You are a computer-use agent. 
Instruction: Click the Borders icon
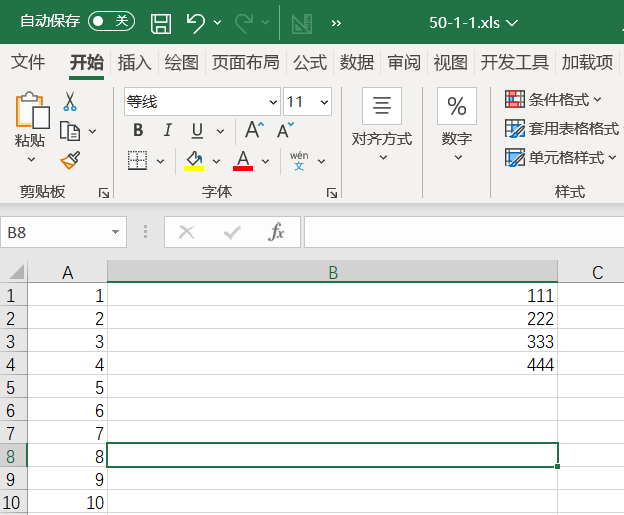(x=138, y=160)
